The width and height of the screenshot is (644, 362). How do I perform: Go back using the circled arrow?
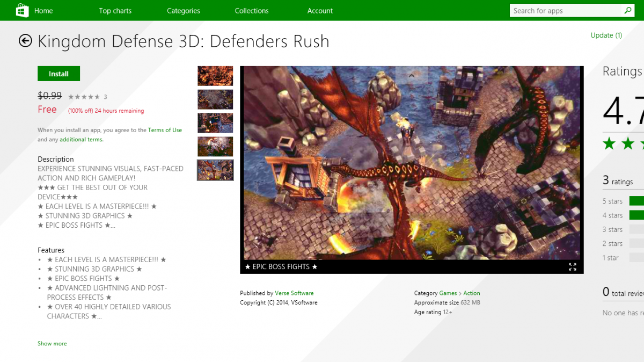pyautogui.click(x=25, y=41)
